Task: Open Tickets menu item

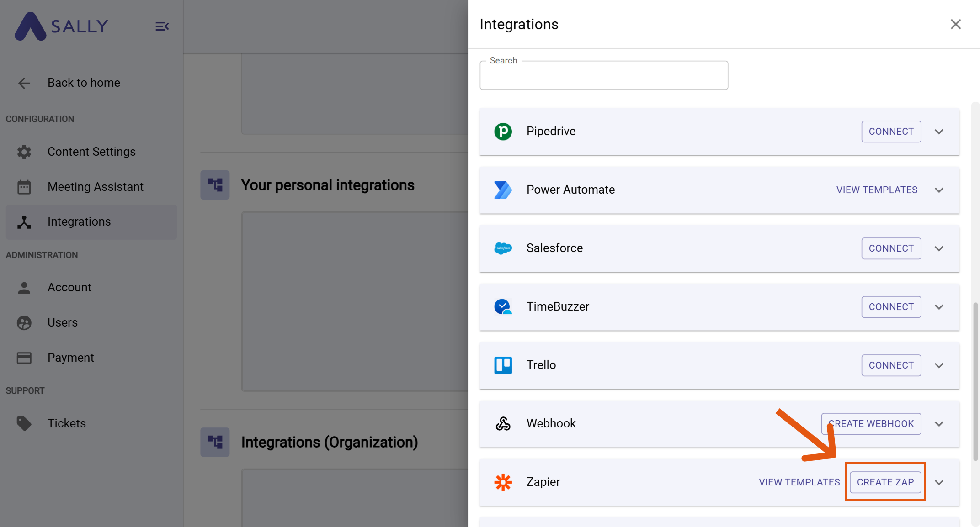Action: click(x=91, y=423)
